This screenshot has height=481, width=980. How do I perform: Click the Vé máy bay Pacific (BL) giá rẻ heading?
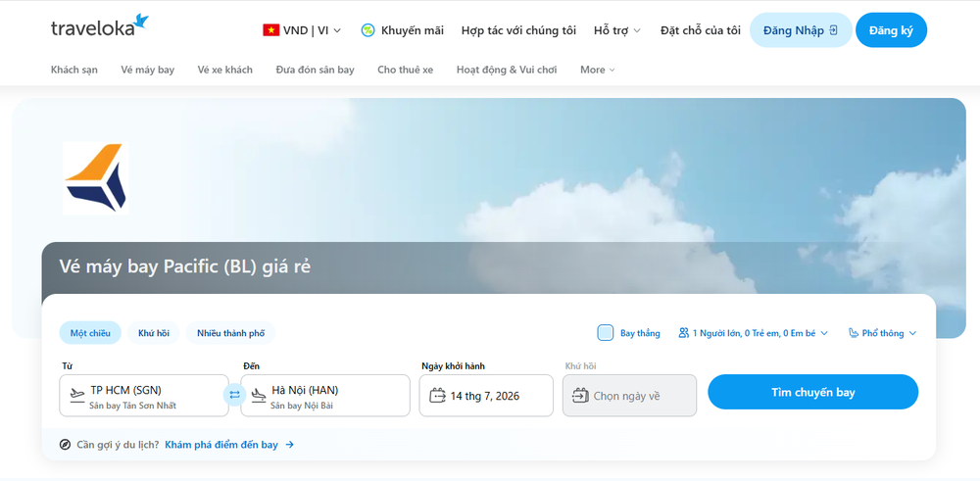click(185, 266)
